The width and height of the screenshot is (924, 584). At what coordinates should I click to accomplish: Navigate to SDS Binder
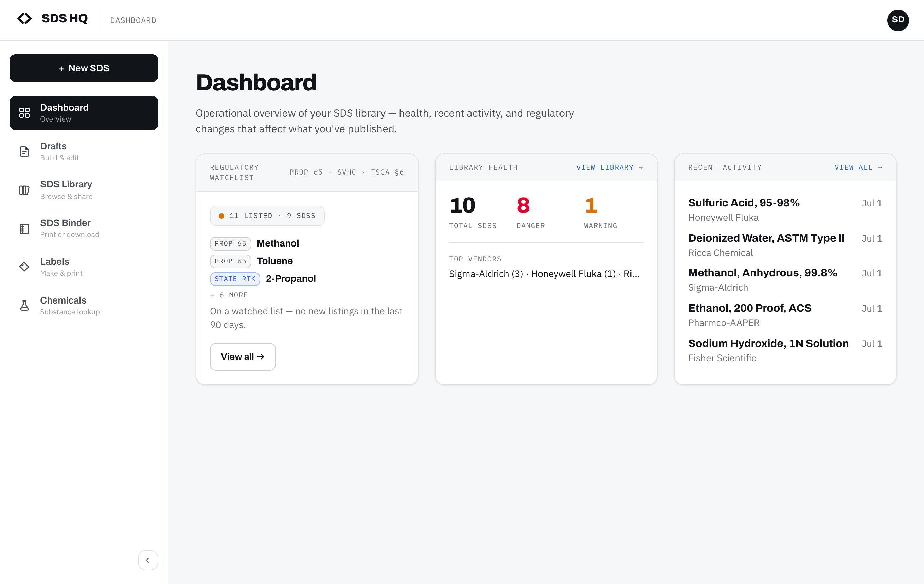tap(84, 229)
